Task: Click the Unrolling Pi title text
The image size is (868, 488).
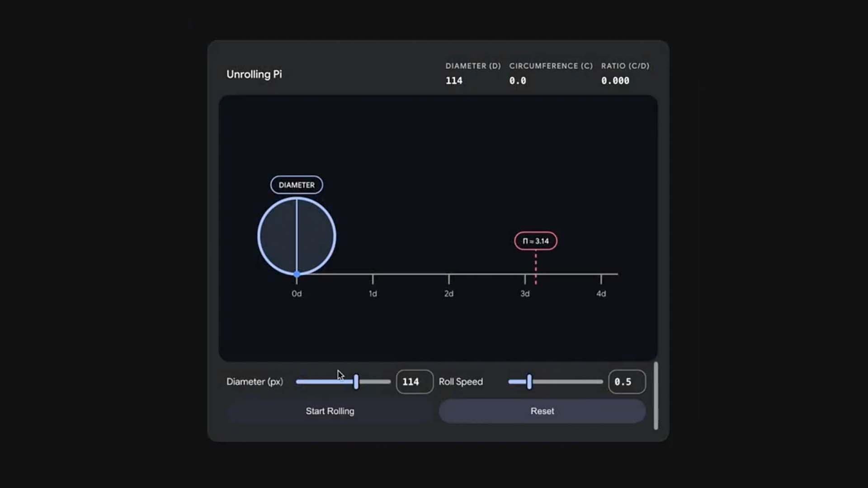Action: coord(254,74)
